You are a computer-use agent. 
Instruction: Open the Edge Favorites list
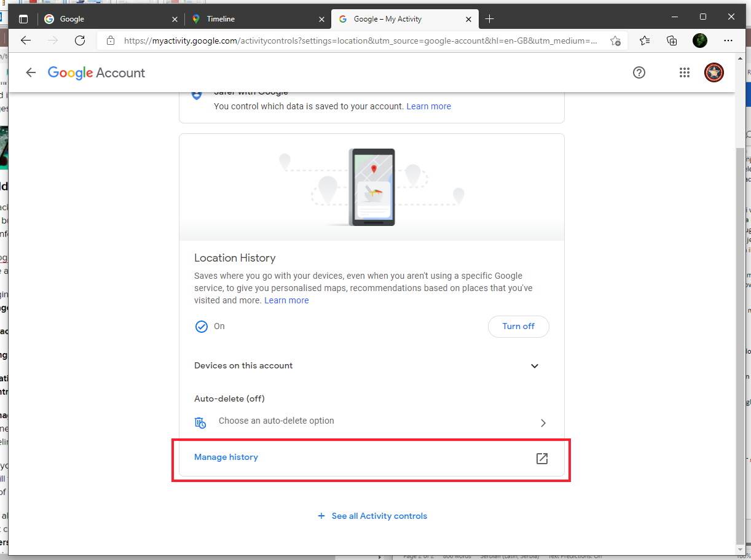[644, 41]
